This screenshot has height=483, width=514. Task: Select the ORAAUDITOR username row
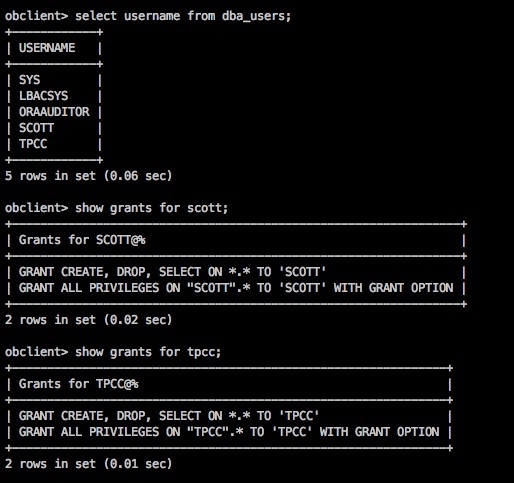tap(54, 112)
